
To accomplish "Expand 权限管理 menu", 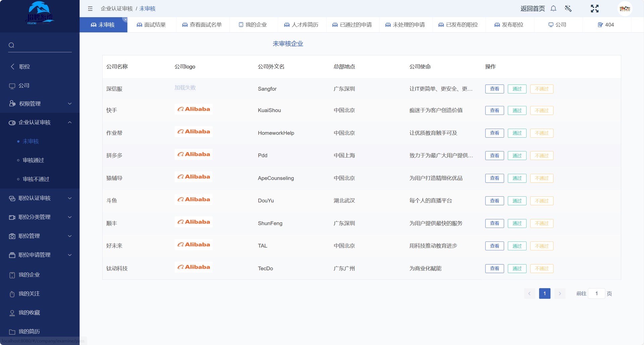I will click(40, 103).
